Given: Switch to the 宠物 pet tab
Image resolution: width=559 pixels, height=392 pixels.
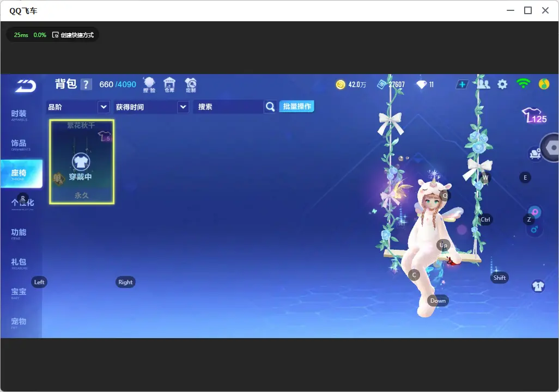Looking at the screenshot, I should (19, 322).
